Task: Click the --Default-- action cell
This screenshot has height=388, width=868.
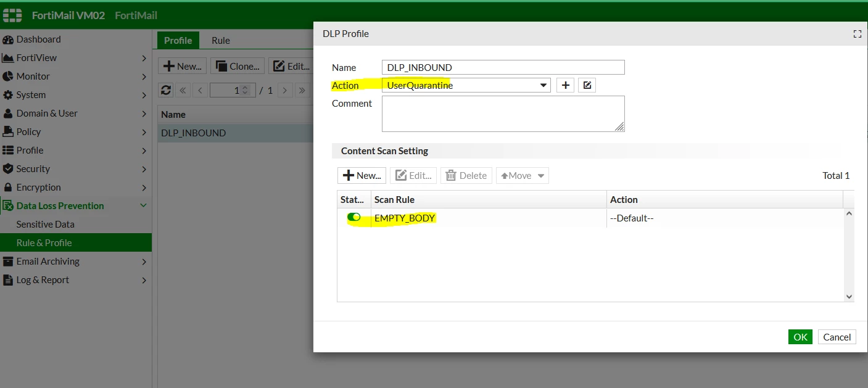Action: click(632, 218)
